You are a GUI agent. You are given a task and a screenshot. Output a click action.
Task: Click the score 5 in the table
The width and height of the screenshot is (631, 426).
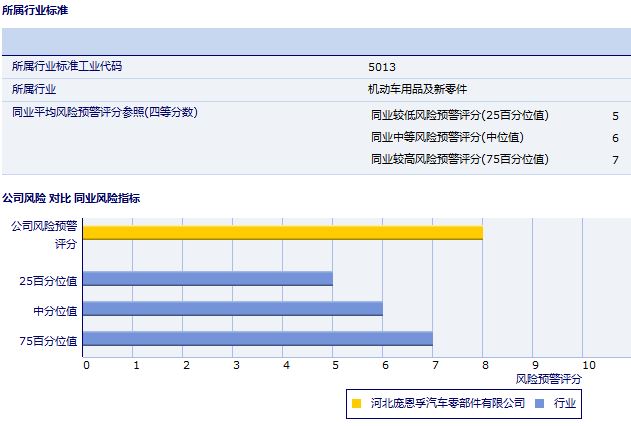pos(615,116)
